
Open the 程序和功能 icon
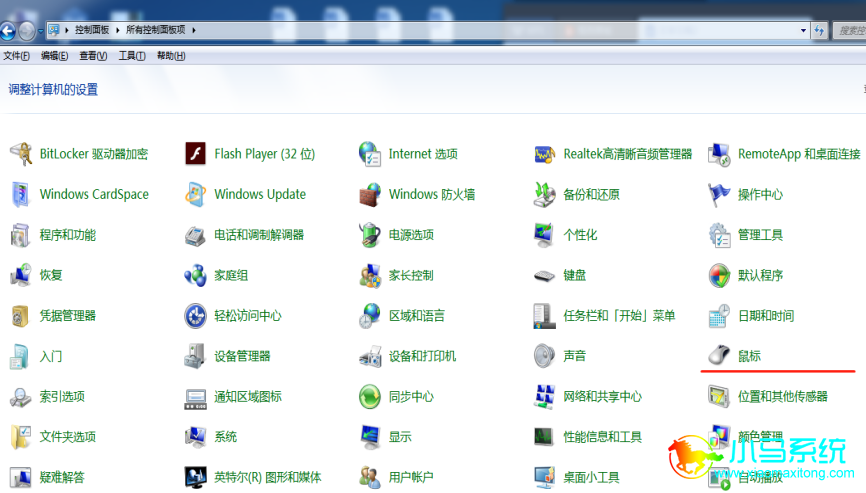click(21, 235)
